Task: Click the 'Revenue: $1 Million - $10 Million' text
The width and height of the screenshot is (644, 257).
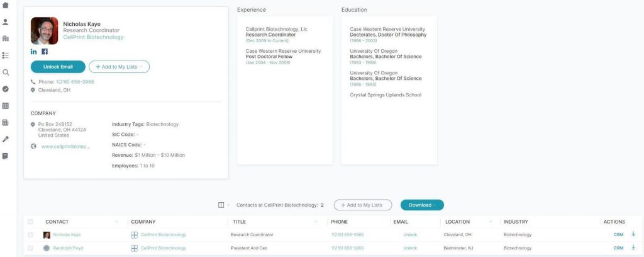Action: (x=148, y=156)
